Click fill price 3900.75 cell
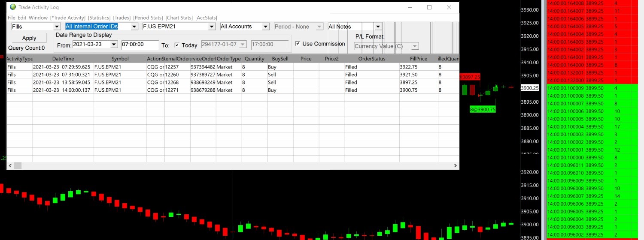This screenshot has width=644, height=240. [x=418, y=90]
